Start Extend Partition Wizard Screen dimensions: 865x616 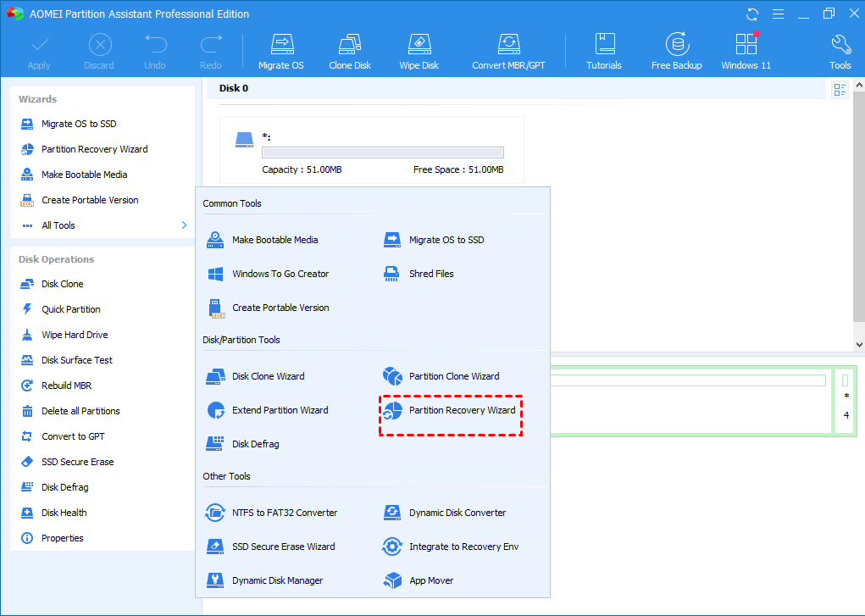pos(267,410)
